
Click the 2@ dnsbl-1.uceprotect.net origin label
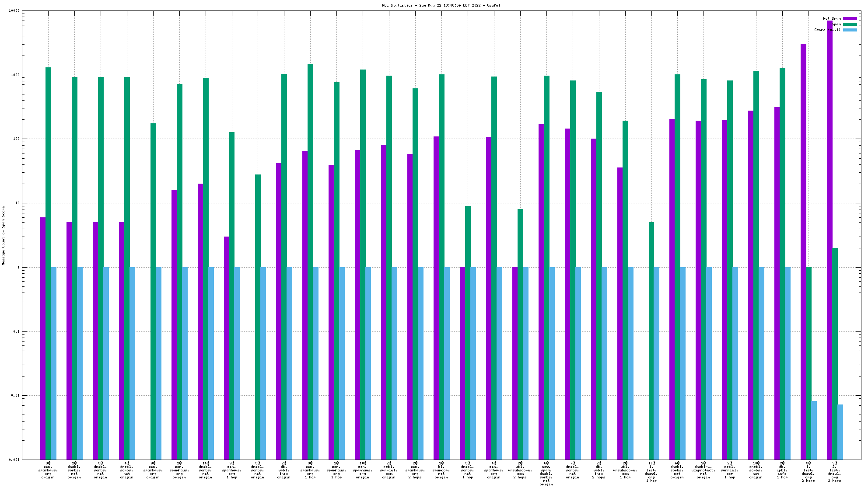(703, 470)
